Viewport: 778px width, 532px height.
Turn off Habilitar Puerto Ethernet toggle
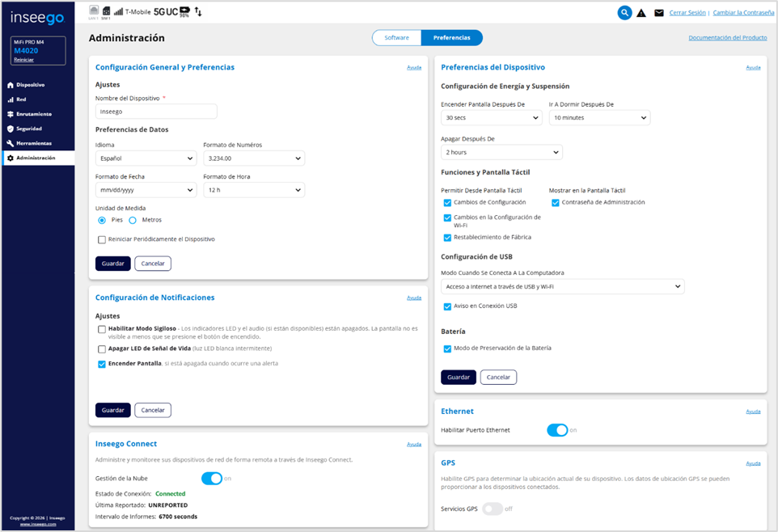(557, 430)
